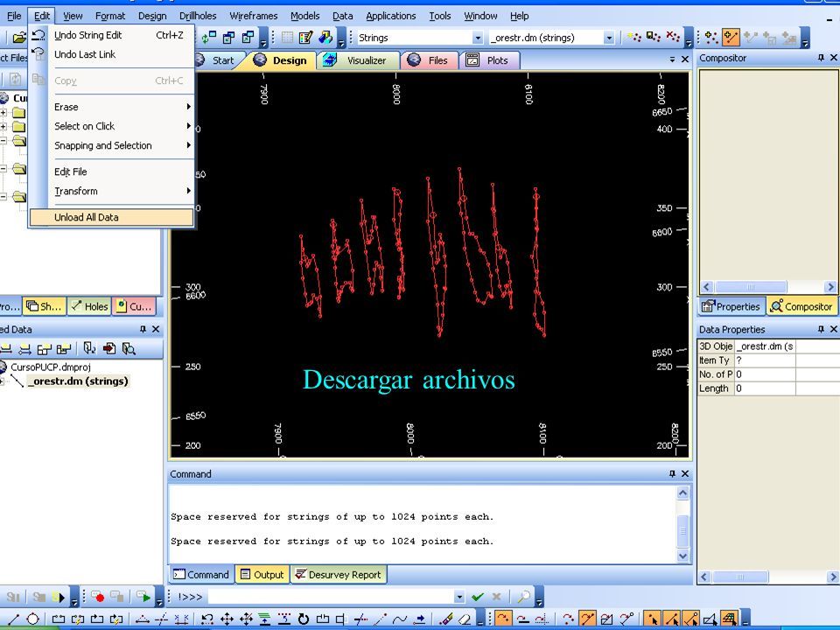The height and width of the screenshot is (630, 840).
Task: Toggle the highlighted snap-to-line mode button
Action: (x=588, y=619)
